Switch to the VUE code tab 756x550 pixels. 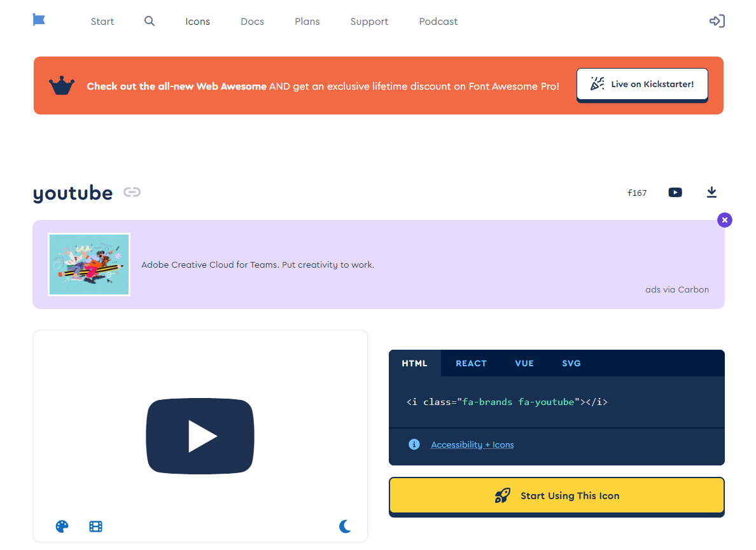coord(524,363)
